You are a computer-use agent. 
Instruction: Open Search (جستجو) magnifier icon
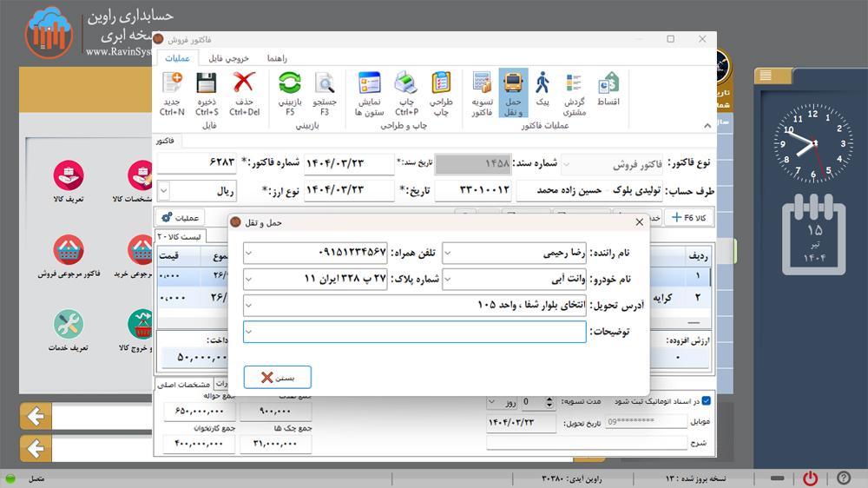point(325,85)
